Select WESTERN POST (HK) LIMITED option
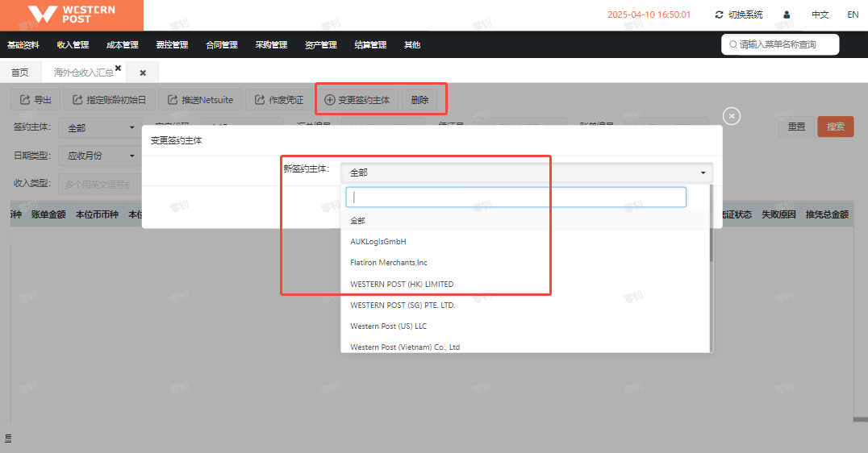868x453 pixels. 525,285
